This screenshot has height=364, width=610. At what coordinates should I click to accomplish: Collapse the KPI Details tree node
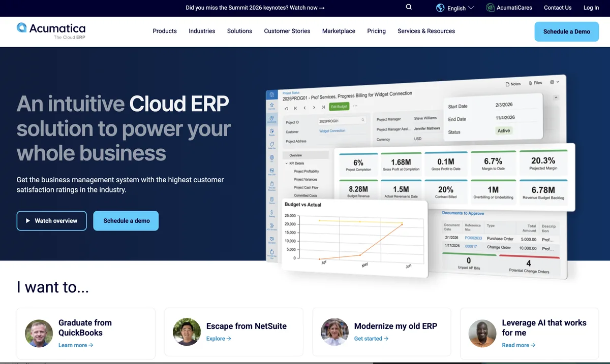(286, 163)
